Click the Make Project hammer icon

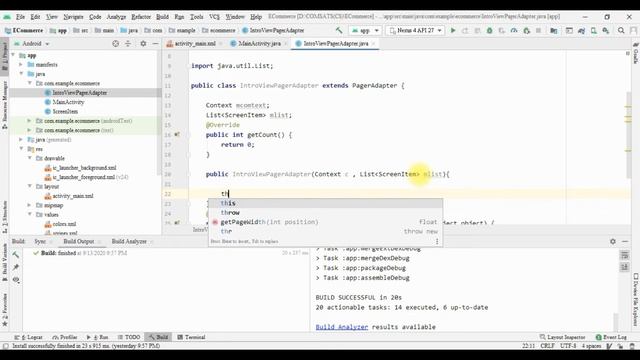click(x=339, y=30)
